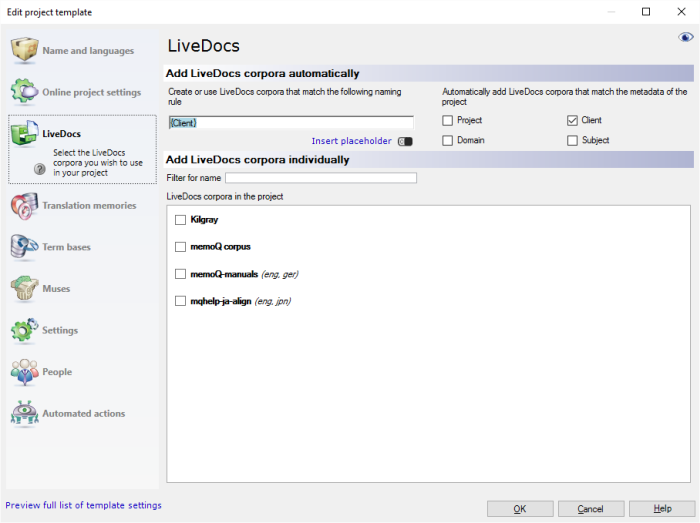Open the People icon
Viewport: 700px width, 523px height.
pos(25,372)
